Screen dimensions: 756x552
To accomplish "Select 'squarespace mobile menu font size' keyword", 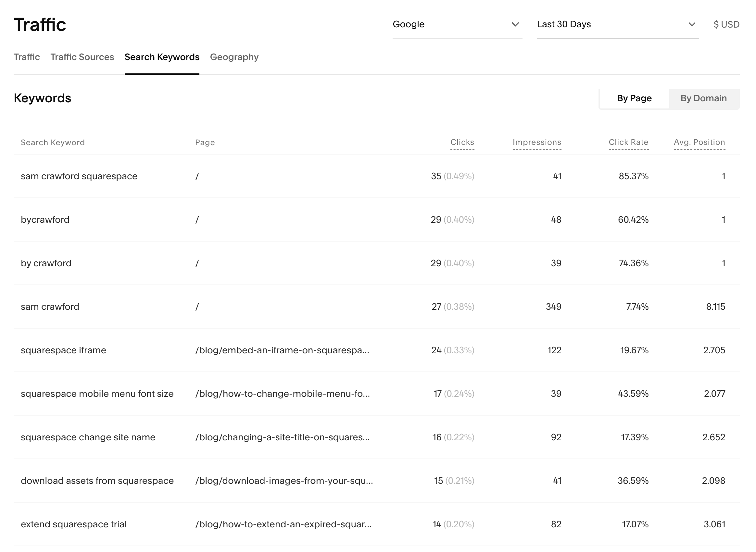I will (x=97, y=394).
